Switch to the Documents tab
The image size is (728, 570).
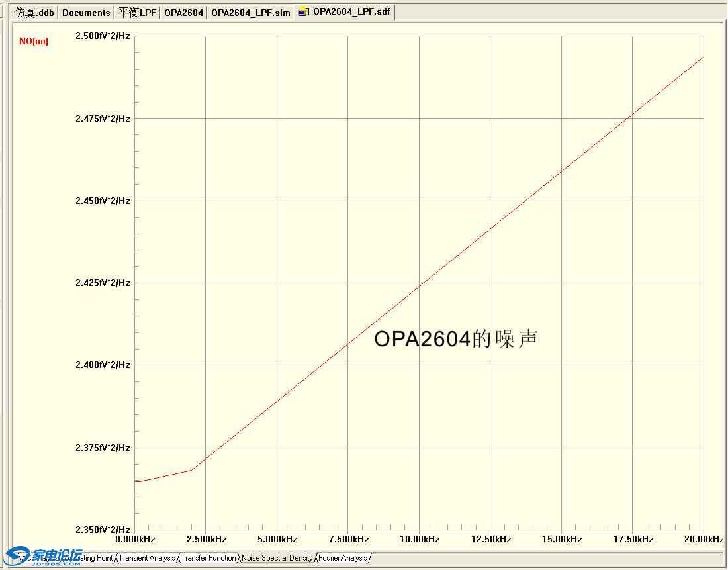point(86,11)
